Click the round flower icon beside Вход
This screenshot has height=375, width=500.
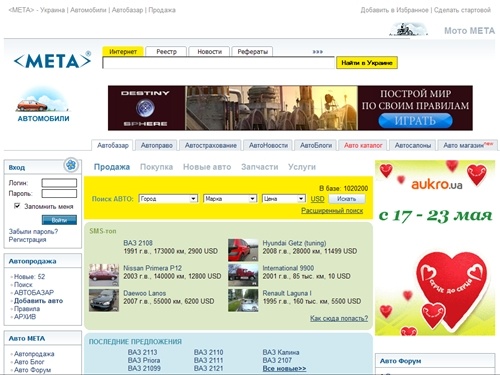pyautogui.click(x=71, y=165)
